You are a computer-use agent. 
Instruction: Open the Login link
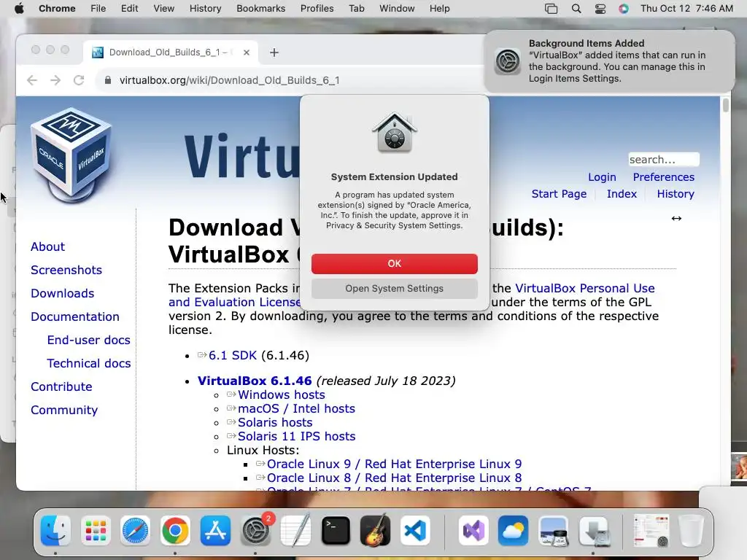pyautogui.click(x=602, y=177)
